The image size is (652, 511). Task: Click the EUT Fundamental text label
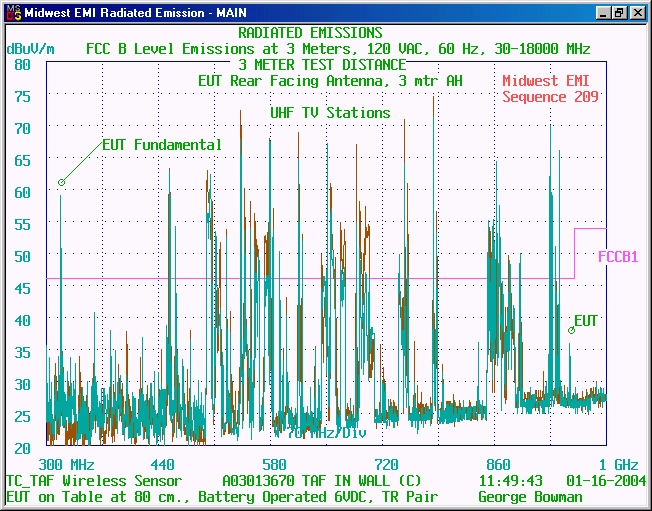pos(162,145)
